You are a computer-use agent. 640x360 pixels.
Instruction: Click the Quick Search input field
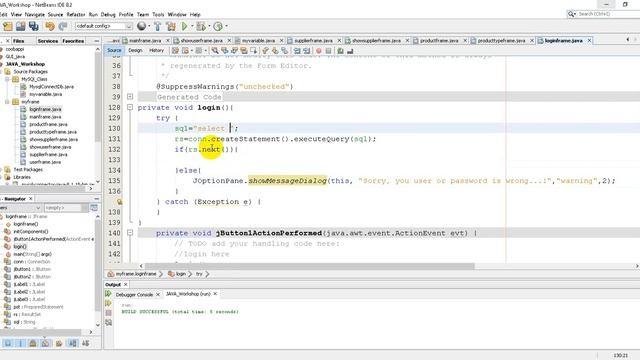click(607, 14)
